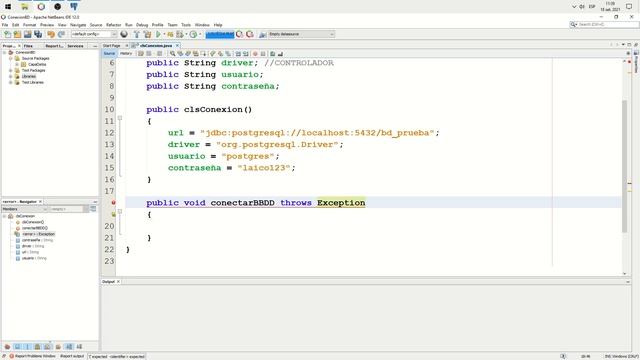The image size is (640, 360).
Task: Click the Open Project toolbar icon
Action: pos(28,35)
